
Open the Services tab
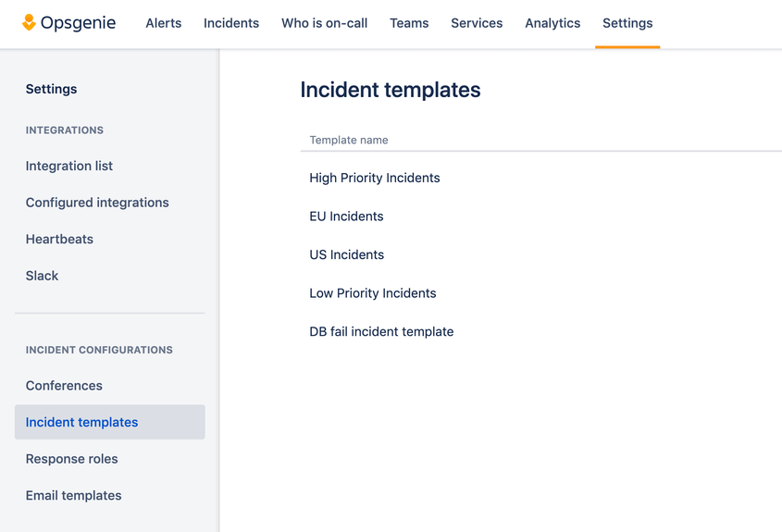(x=477, y=23)
